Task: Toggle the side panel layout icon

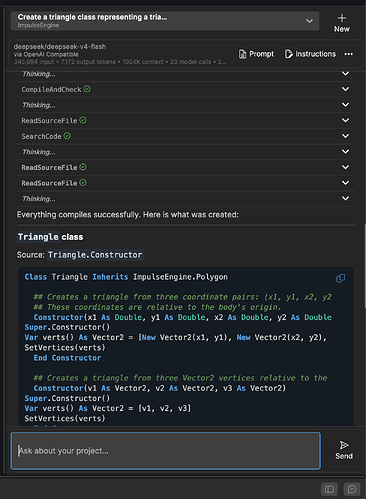Action: tap(329, 489)
